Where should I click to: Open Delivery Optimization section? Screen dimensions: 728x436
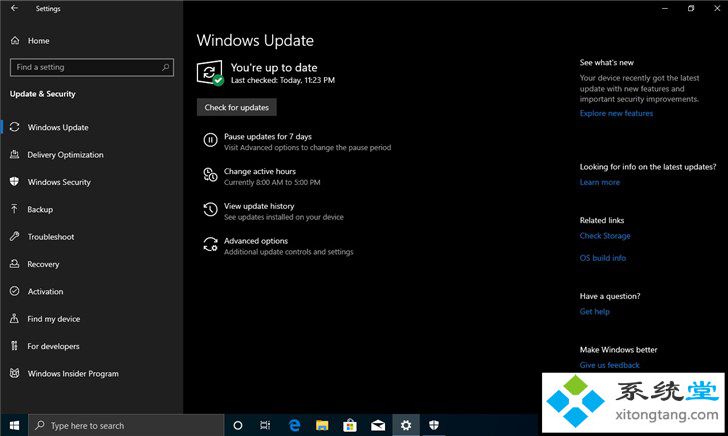pyautogui.click(x=65, y=155)
